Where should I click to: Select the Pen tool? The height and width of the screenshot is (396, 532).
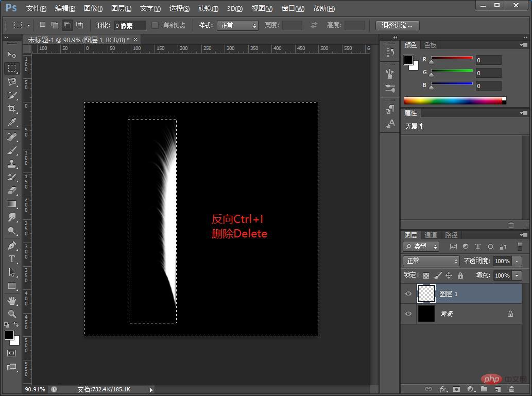click(x=12, y=245)
